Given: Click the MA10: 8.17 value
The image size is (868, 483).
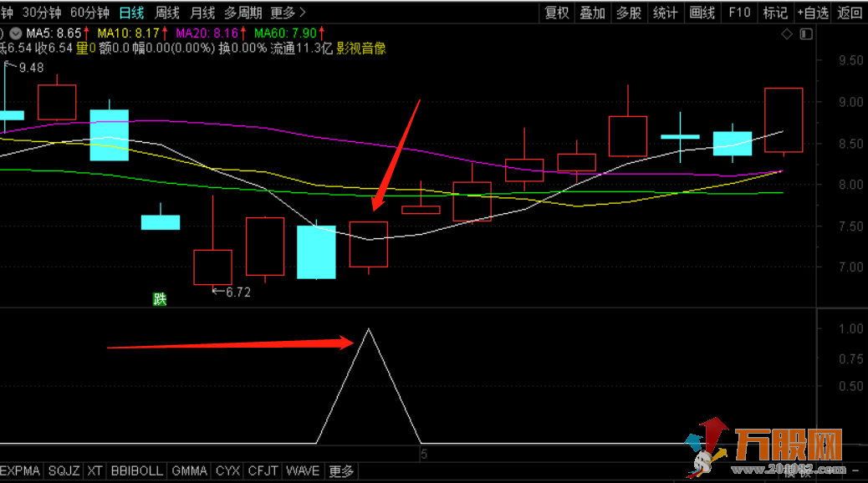Looking at the screenshot, I should [129, 33].
